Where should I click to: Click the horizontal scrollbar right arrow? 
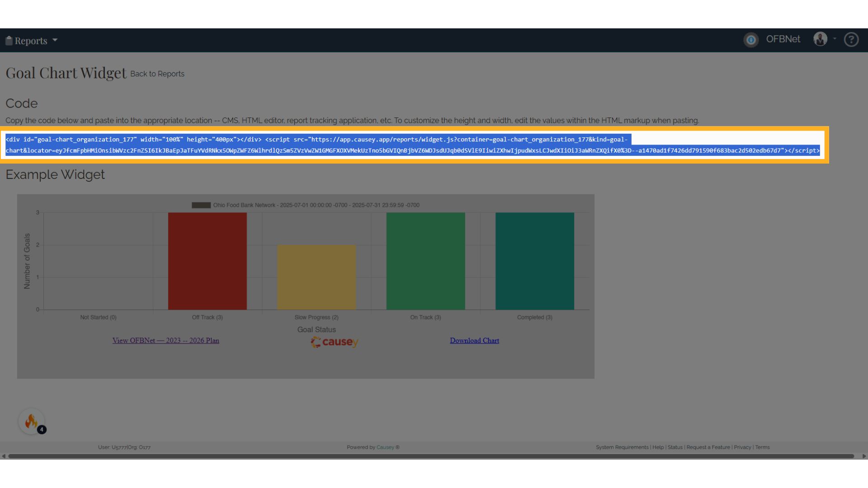864,456
